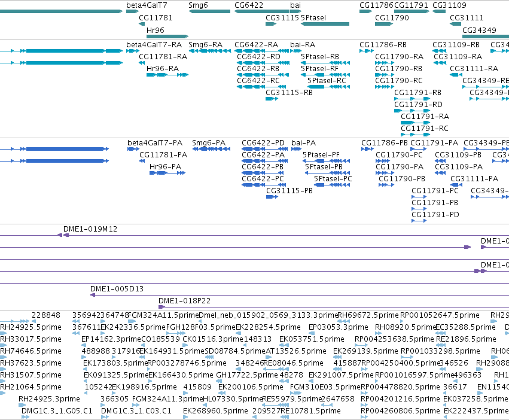This screenshot has height=420, width=509.
Task: Click the CG11781-PA protein label
Action: 163,154
